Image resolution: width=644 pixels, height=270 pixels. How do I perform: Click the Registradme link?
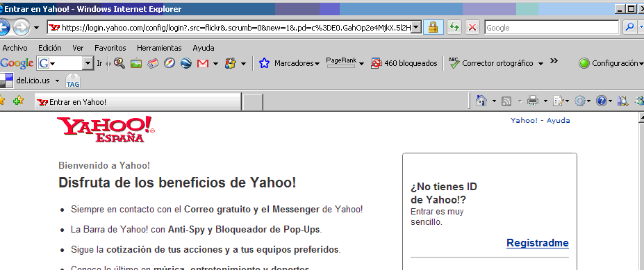tap(538, 243)
